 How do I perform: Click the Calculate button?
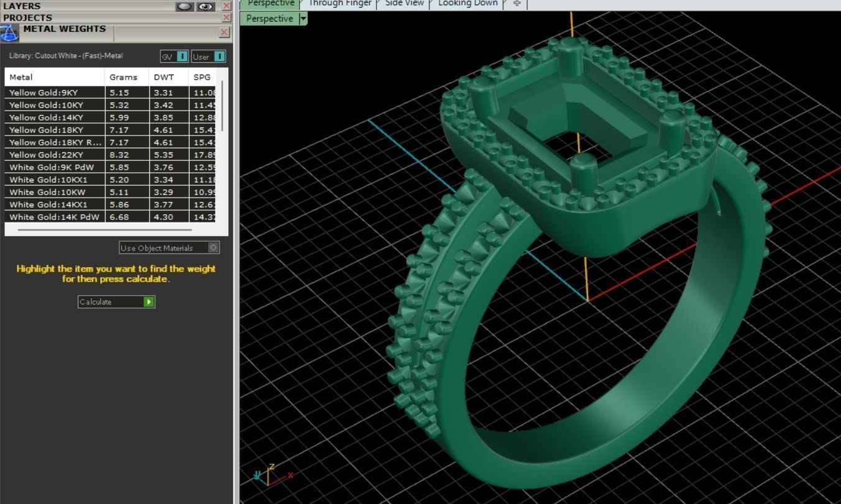[x=116, y=302]
